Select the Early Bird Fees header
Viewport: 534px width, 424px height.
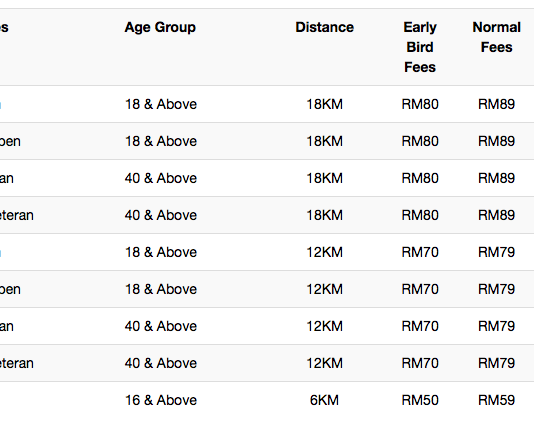[x=420, y=47]
